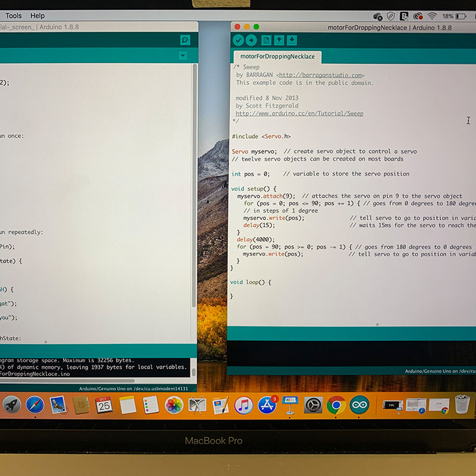The height and width of the screenshot is (476, 476).
Task: Click the left console's vertical scrollbar thumb
Action: point(194,372)
